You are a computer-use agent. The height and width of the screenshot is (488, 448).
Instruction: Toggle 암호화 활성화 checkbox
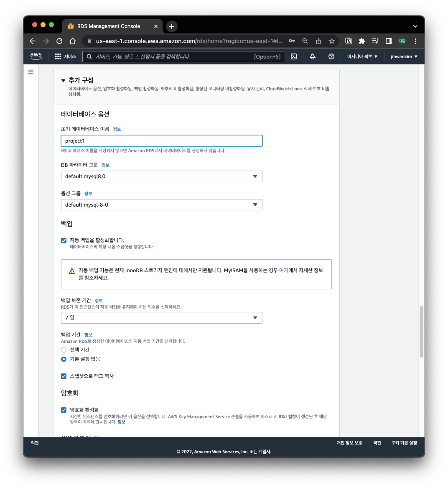(x=64, y=410)
